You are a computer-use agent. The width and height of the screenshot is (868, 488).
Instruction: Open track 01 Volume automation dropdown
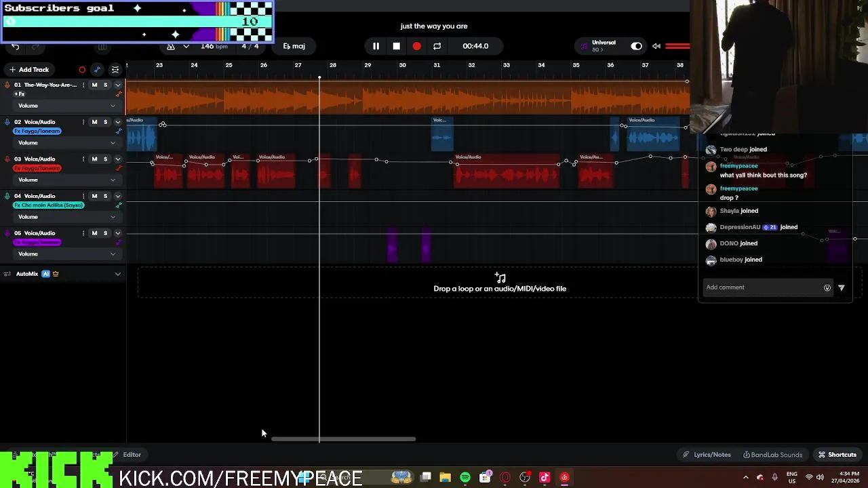click(x=67, y=106)
